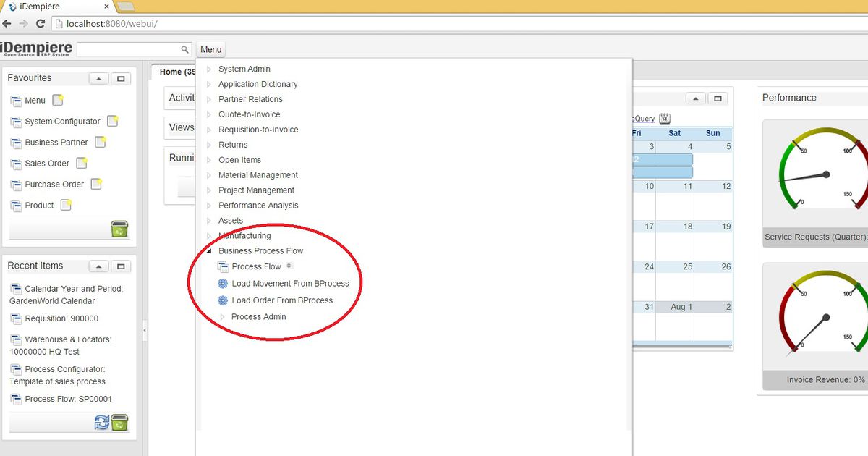Click the gear icon for Load Order From BProcess
The width and height of the screenshot is (868, 456).
pyautogui.click(x=223, y=300)
